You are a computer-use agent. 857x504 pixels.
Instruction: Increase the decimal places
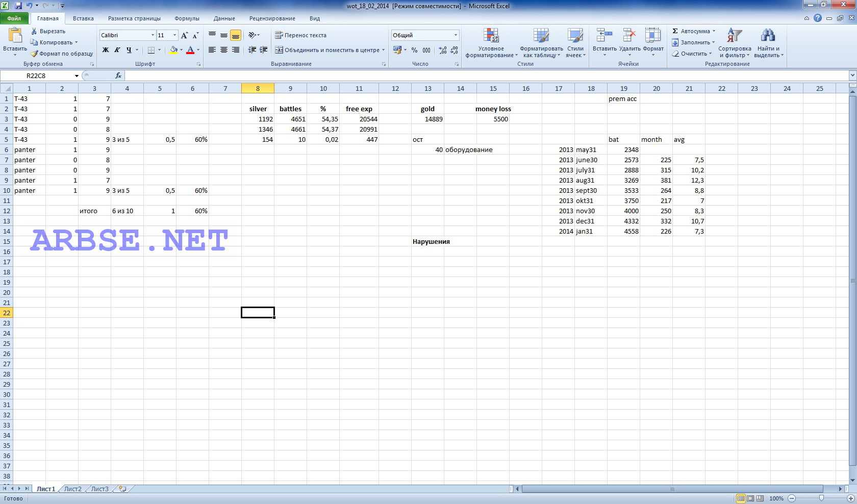442,50
